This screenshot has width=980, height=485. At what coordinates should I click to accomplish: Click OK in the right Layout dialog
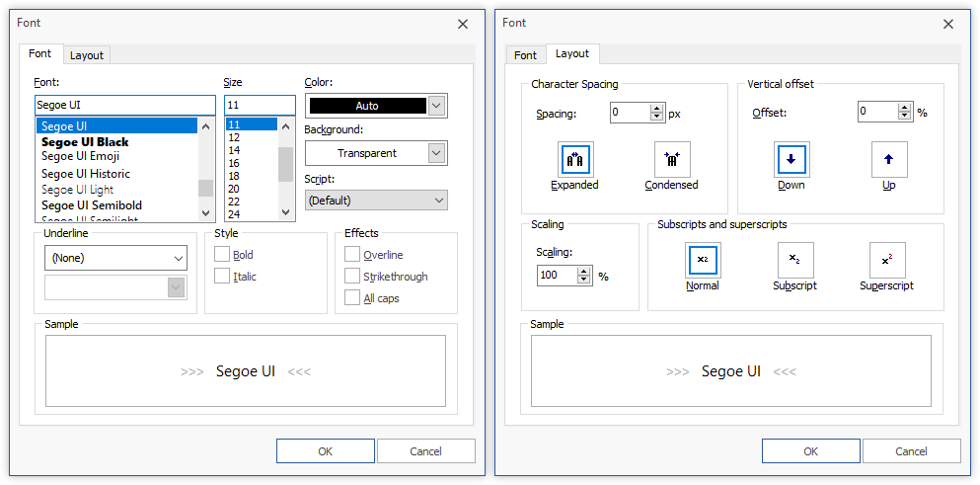point(810,451)
